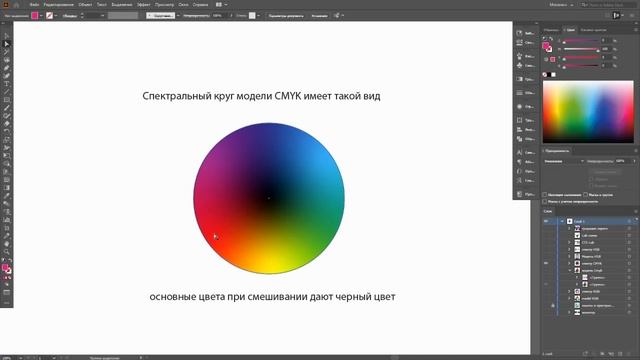The image size is (640, 360).
Task: Select the Hand tool
Action: 7,244
